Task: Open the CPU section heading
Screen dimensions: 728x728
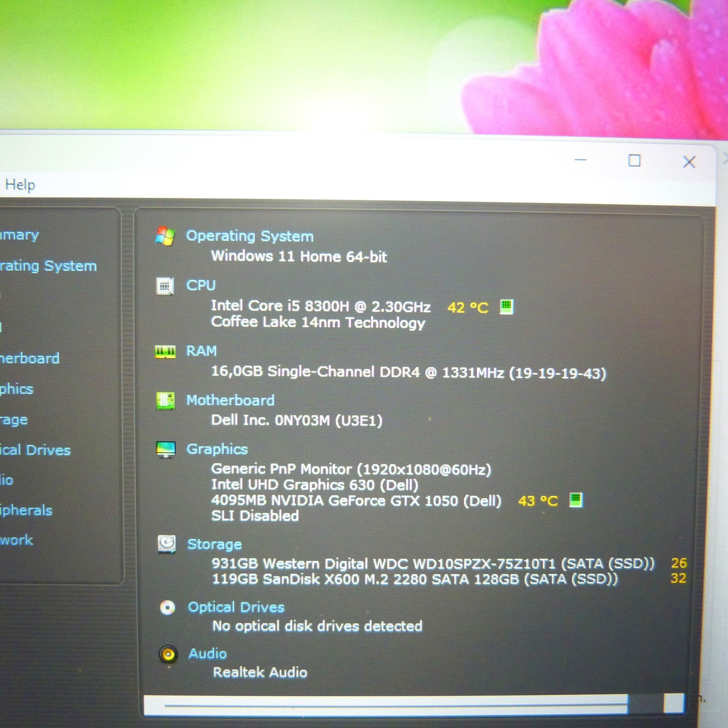Action: click(201, 285)
